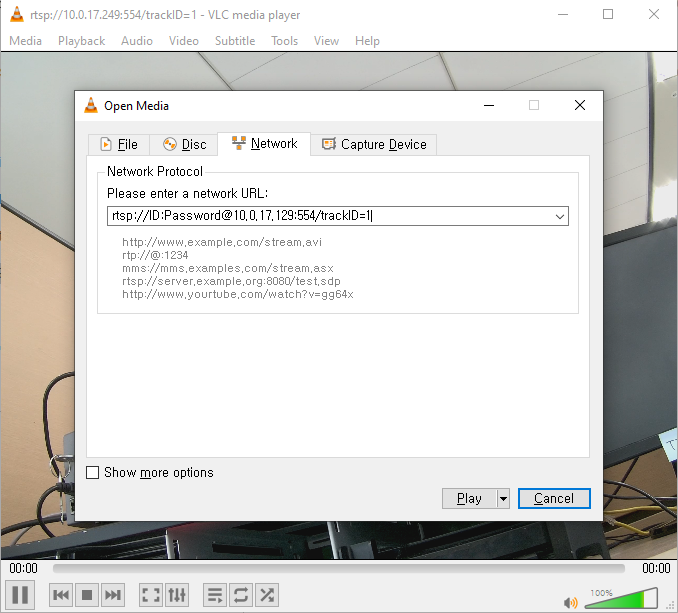Viewport: 678px width, 613px height.
Task: Click the yourtube.com example URL text
Action: [x=238, y=294]
